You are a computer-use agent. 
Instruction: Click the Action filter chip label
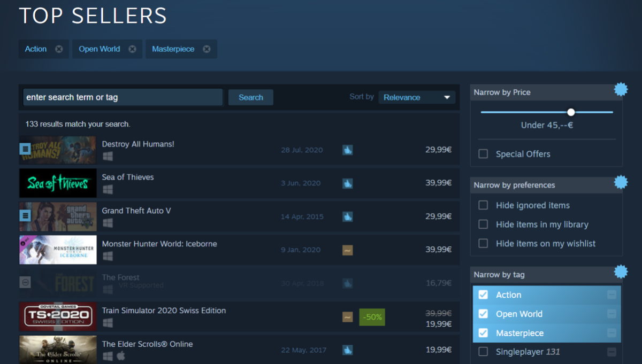coord(36,49)
